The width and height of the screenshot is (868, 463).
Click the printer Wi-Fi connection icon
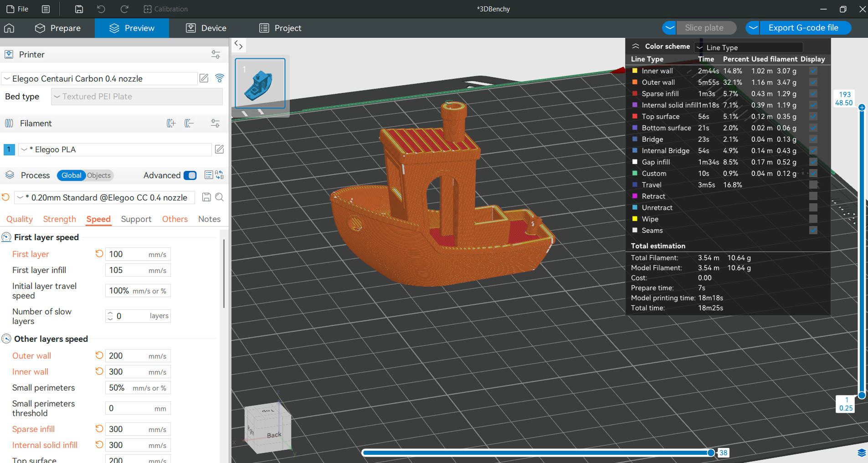[219, 78]
